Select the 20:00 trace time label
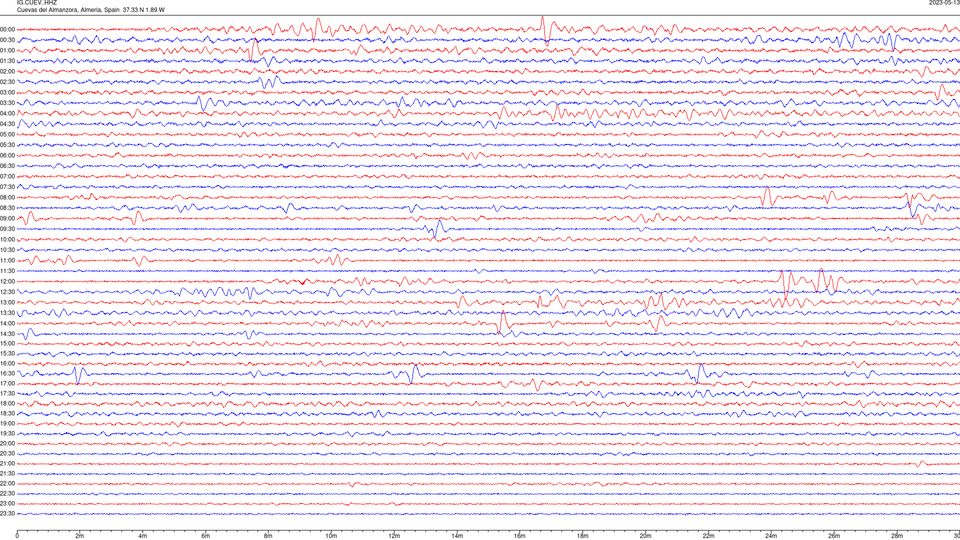Screen dimensions: 960x540 (x=7, y=443)
